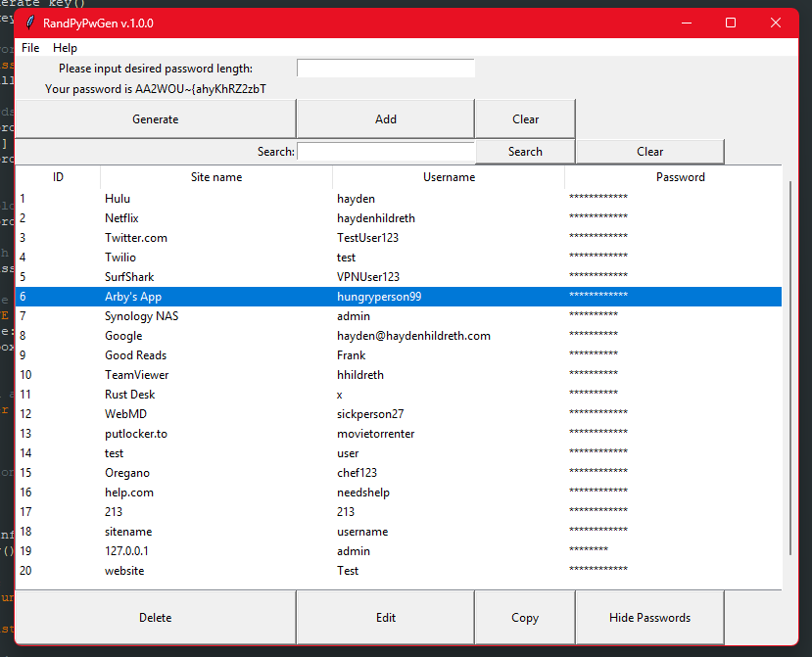Image resolution: width=812 pixels, height=657 pixels.
Task: Select the 127.0.0.1 row
Action: 399,551
